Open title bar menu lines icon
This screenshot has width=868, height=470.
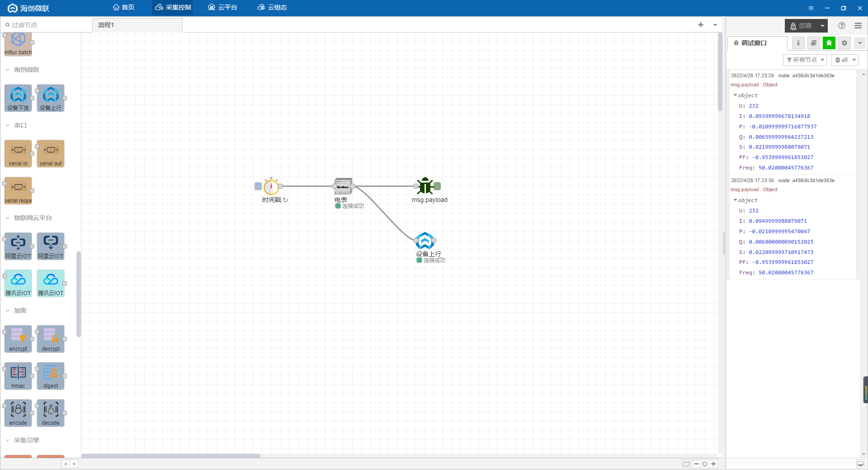click(811, 8)
